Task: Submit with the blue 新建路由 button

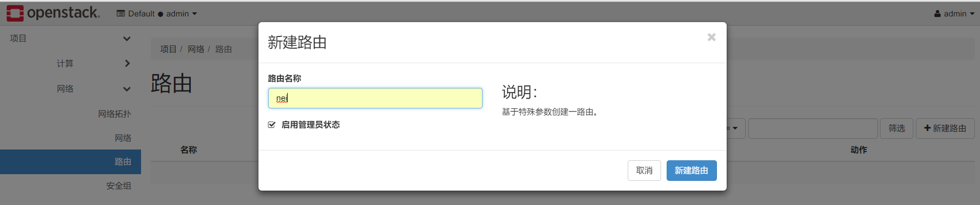Action: tap(691, 171)
